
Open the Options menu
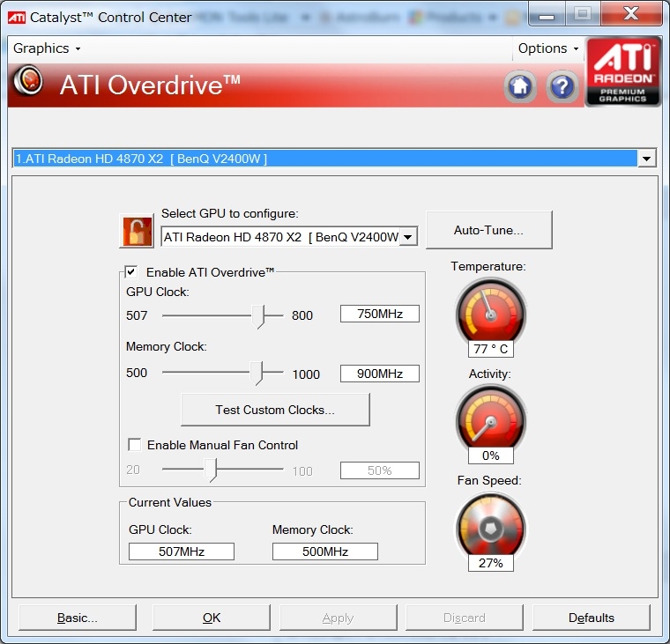click(x=548, y=48)
